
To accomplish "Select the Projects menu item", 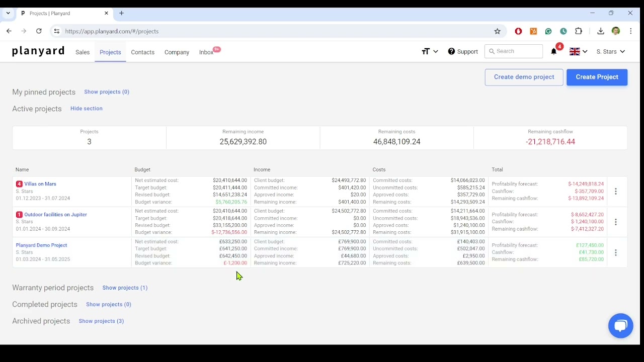I will pos(110,52).
